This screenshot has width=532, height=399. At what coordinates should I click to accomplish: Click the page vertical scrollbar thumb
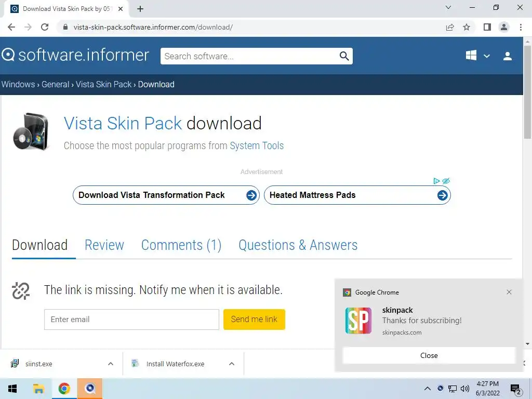[x=527, y=91]
